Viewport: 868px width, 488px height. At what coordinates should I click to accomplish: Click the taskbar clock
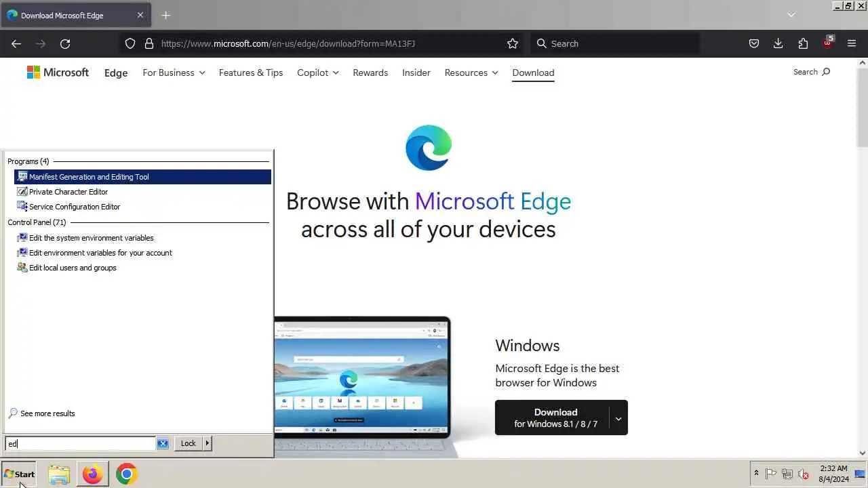tap(833, 474)
